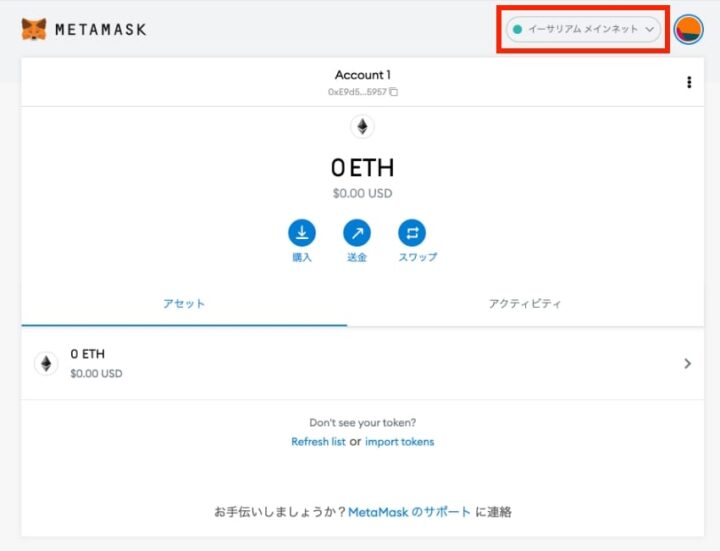The width and height of the screenshot is (720, 551).
Task: Click the blue 送金 send icon
Action: 357,233
